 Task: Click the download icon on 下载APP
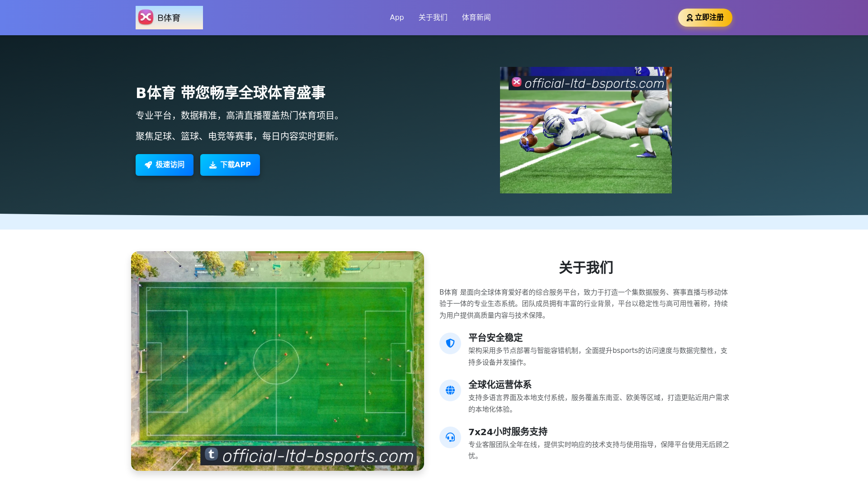pos(213,165)
